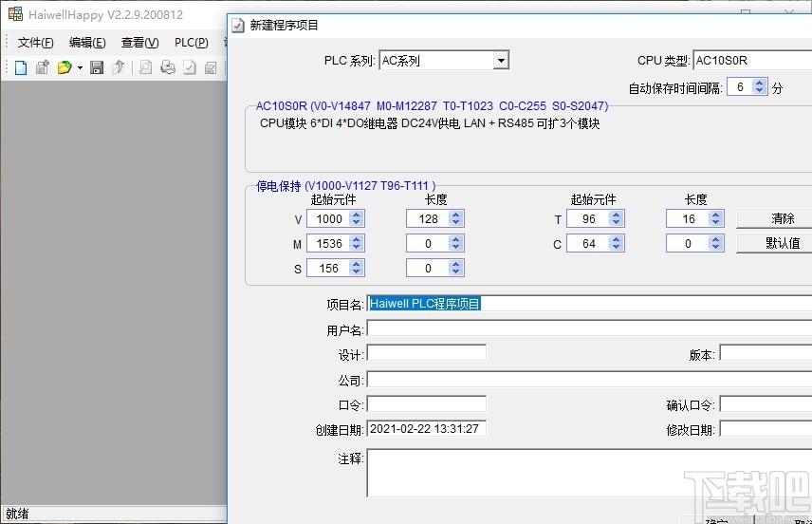Click the 就绪 status bar text
Viewport: 812px width, 524px height.
pos(17,514)
